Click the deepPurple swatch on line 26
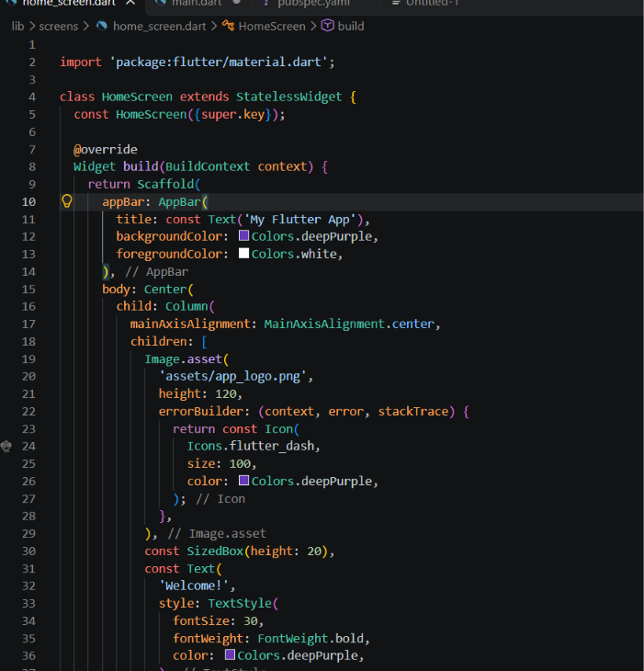This screenshot has width=644, height=671. point(243,480)
